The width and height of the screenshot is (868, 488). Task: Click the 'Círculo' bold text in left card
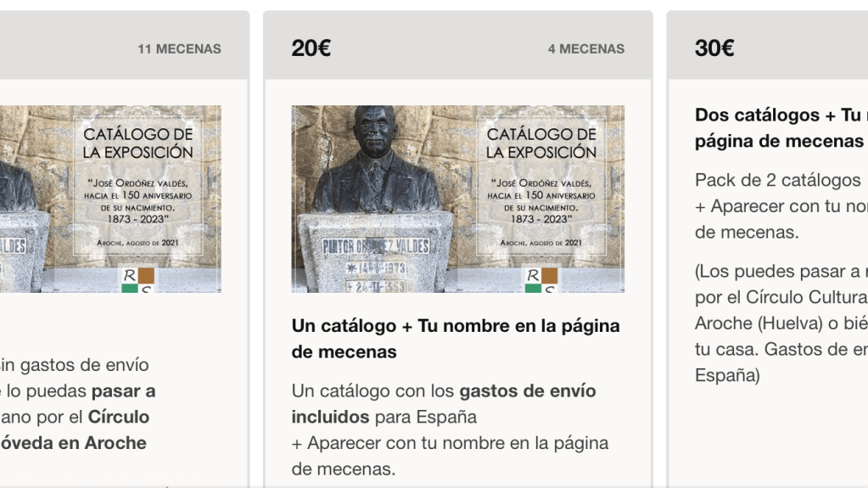[x=119, y=417]
